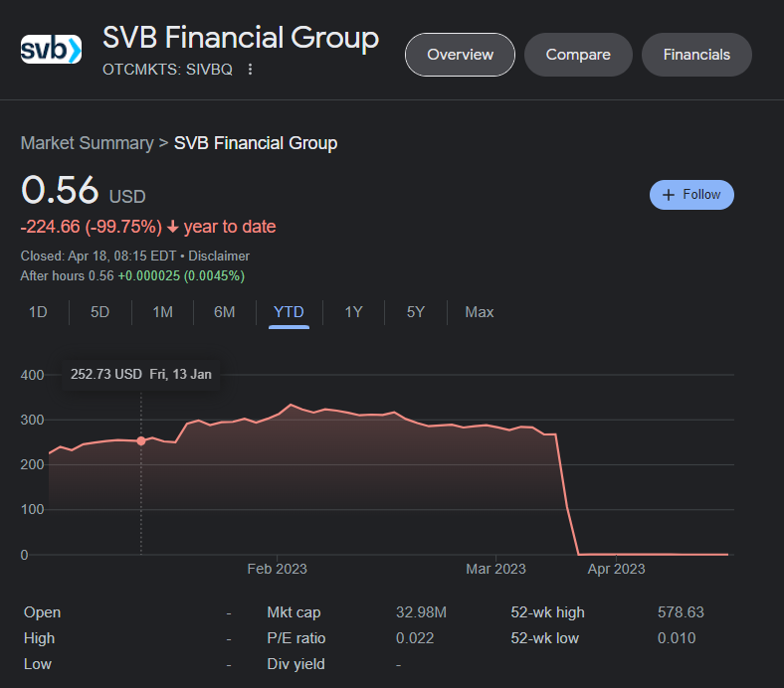Click the P/E ratio value 0.022

(x=415, y=638)
